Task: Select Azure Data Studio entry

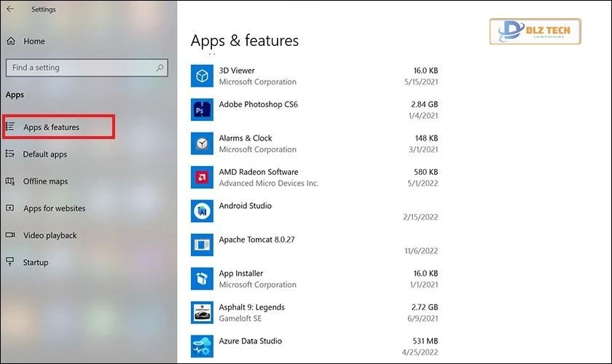Action: click(250, 341)
